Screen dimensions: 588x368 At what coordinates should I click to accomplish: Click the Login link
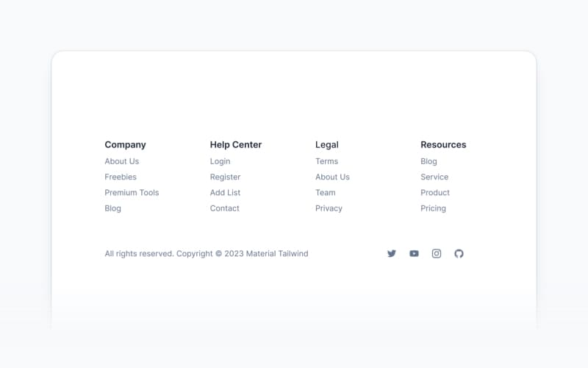220,161
